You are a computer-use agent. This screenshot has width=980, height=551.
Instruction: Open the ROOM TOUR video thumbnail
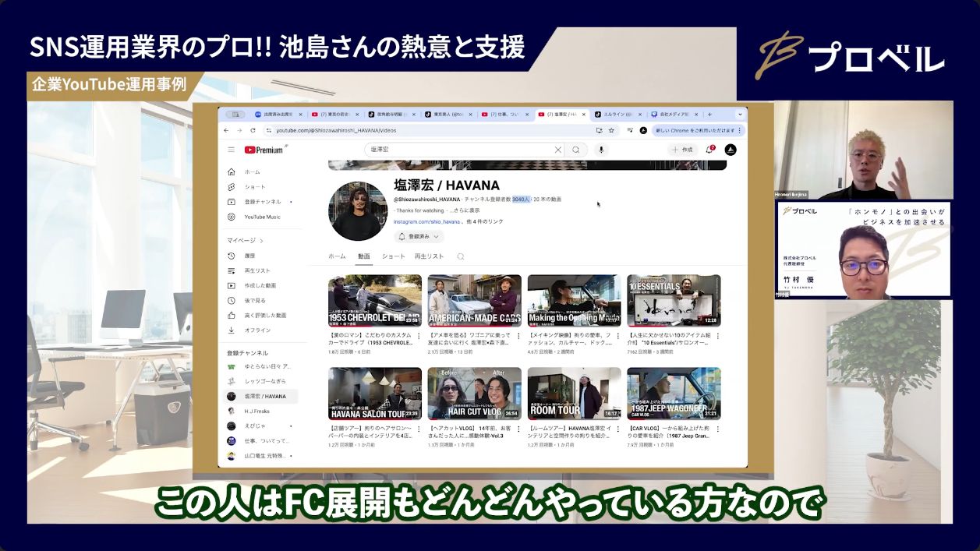574,394
